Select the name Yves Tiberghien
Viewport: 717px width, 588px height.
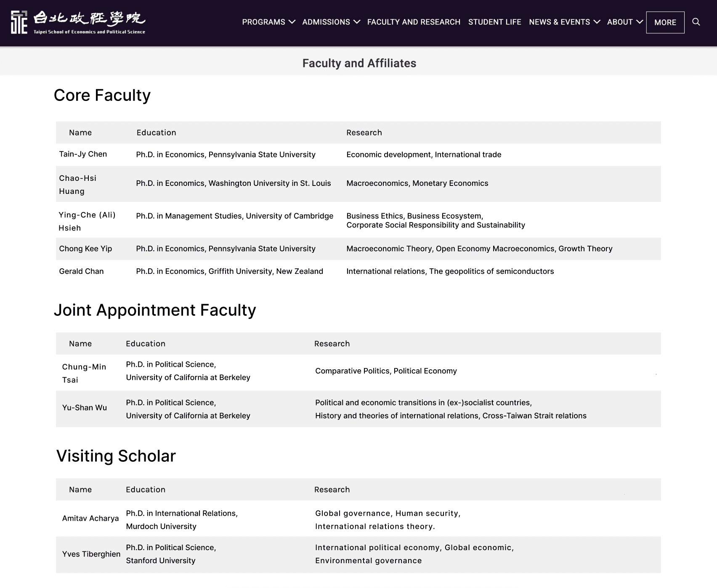(91, 554)
